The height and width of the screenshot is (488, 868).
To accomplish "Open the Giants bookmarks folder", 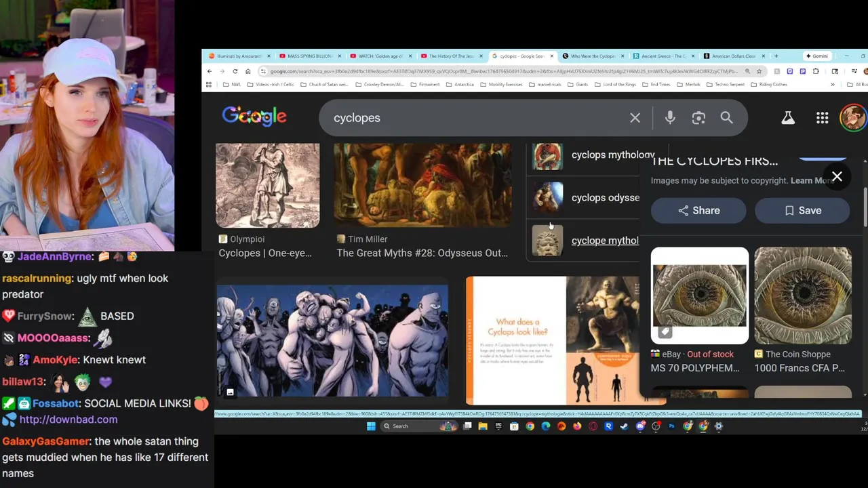I will (577, 85).
